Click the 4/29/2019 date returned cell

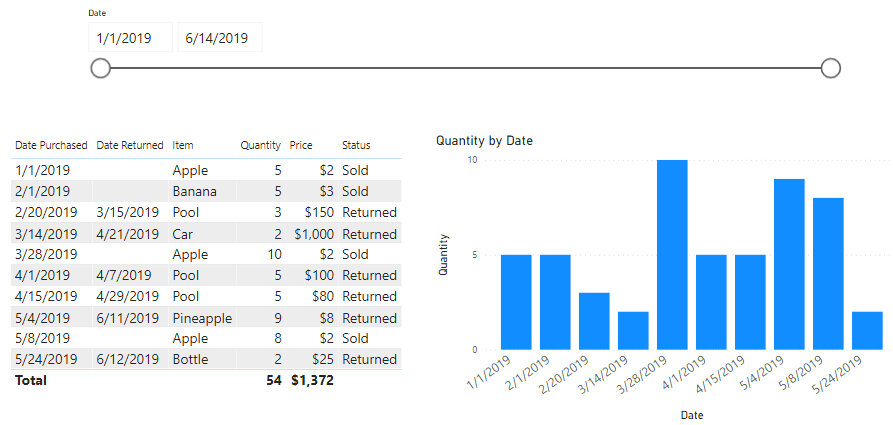click(x=128, y=296)
